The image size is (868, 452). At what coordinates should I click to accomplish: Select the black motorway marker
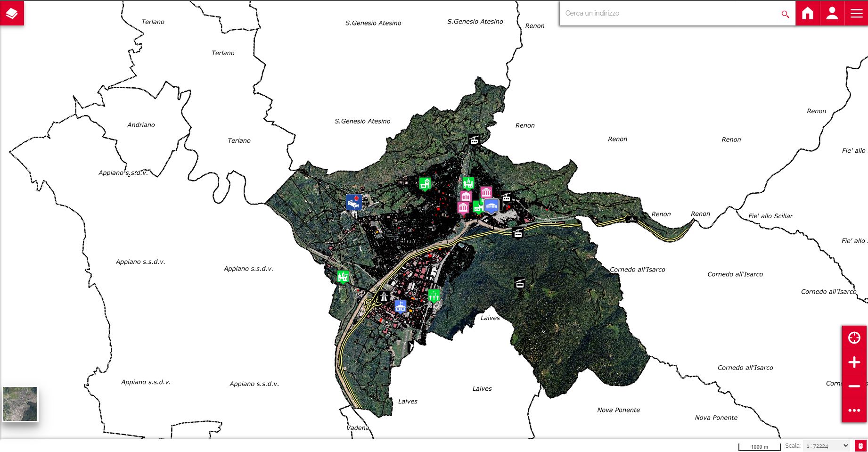tap(384, 297)
